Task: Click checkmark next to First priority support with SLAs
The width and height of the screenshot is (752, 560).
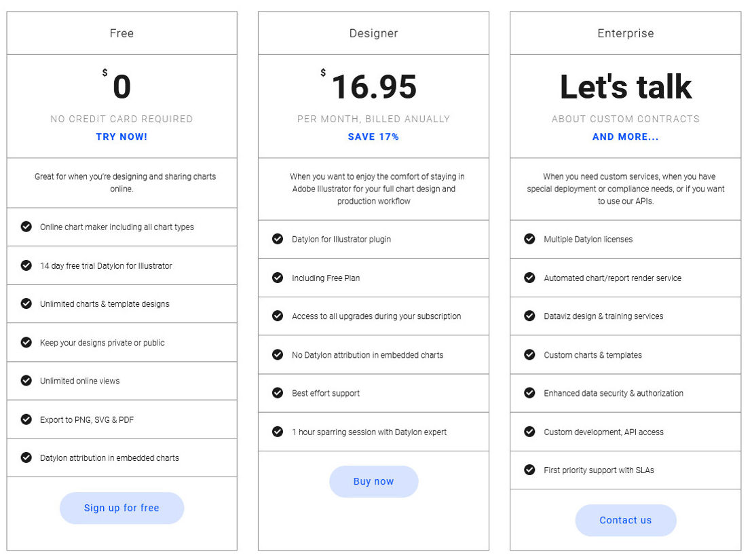Action: pos(529,470)
